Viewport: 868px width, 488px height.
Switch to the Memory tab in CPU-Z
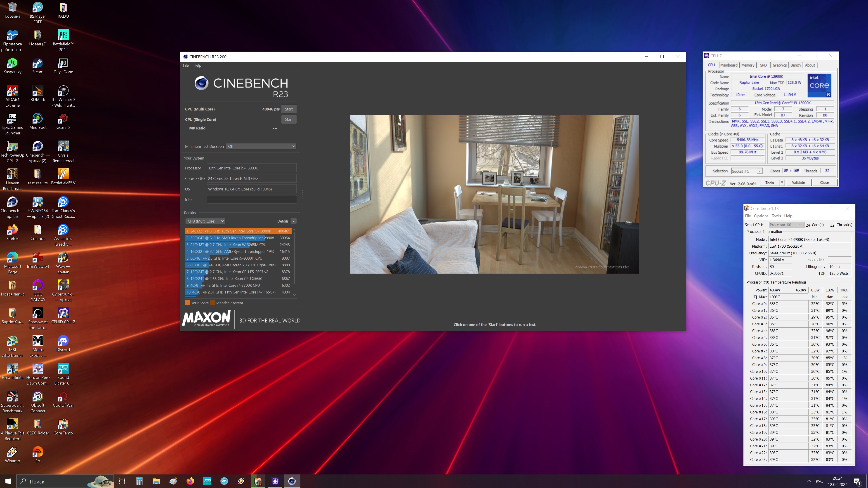coord(747,65)
